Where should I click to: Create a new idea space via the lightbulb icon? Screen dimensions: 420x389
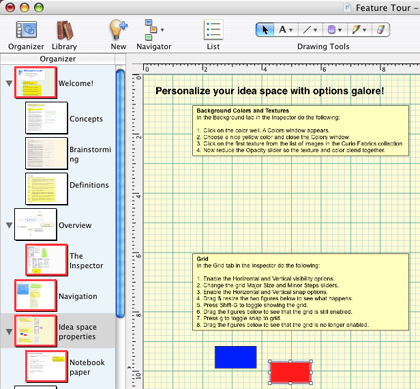click(x=118, y=30)
